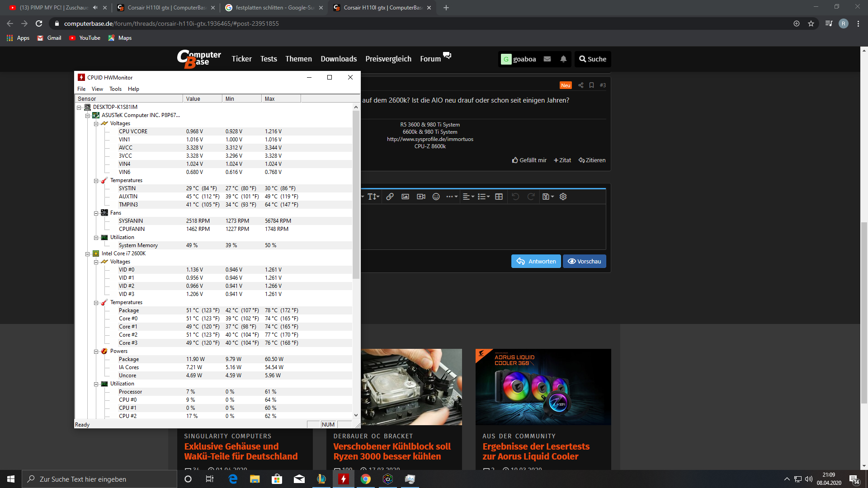Open the notifications bell icon

click(x=563, y=59)
